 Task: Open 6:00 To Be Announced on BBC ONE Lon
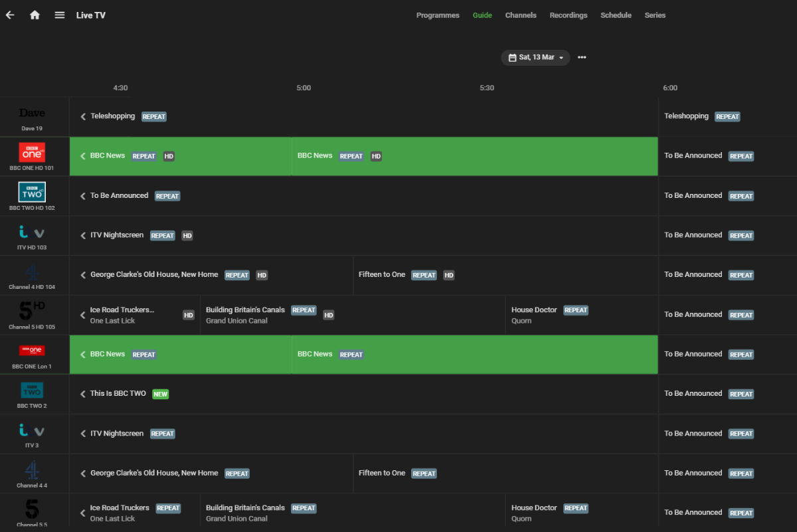pyautogui.click(x=728, y=355)
